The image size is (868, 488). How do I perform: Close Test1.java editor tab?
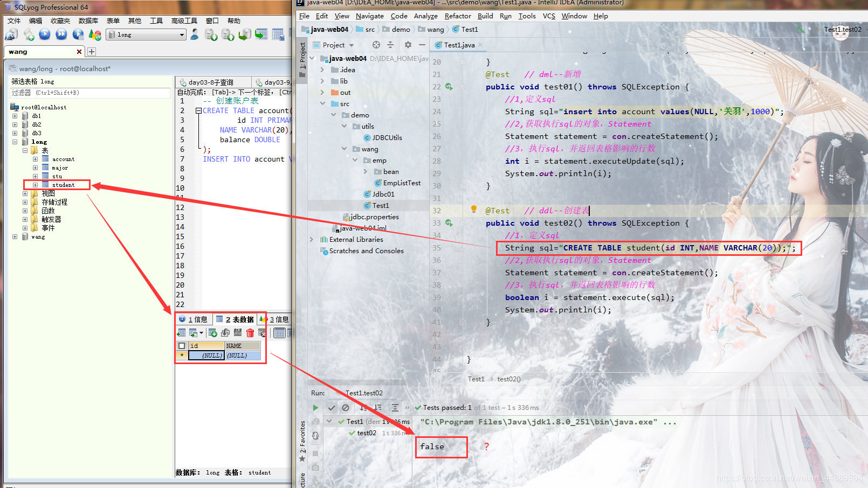click(x=480, y=45)
